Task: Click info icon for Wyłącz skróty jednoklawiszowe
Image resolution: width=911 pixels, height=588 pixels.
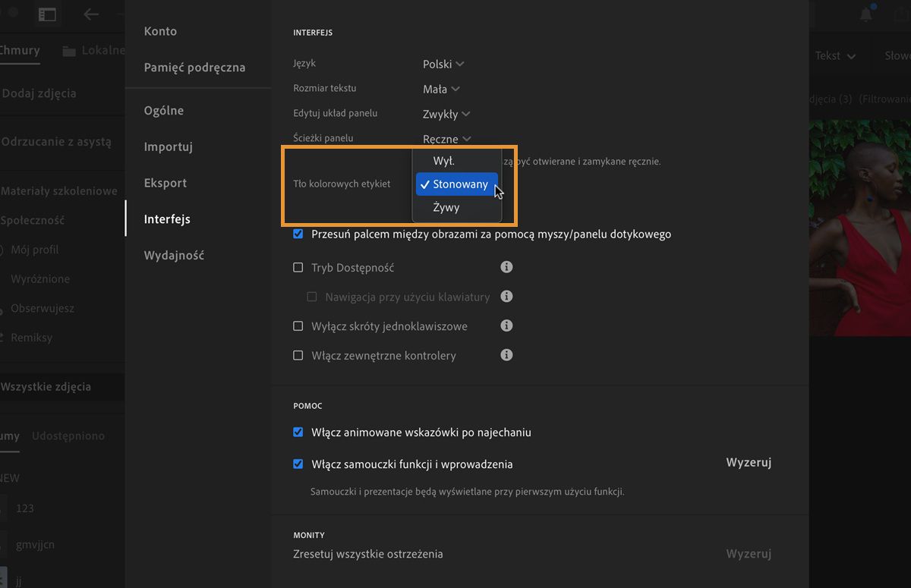Action: (507, 325)
